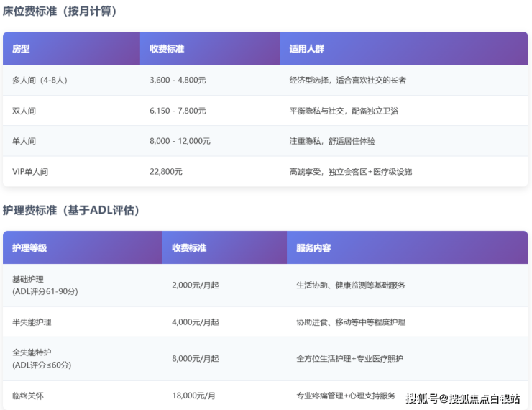Click the 房型 column header

21,49
